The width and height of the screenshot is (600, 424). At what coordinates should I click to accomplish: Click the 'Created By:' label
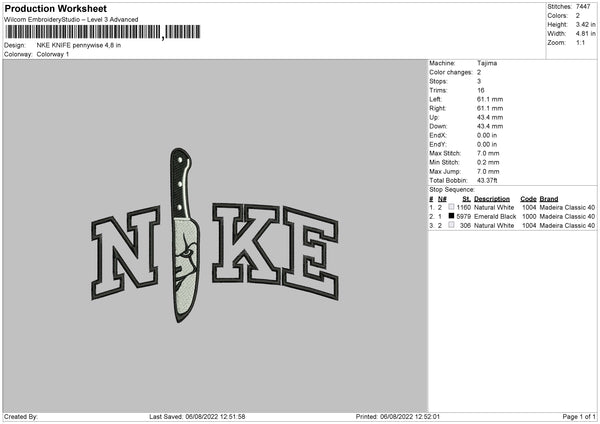(21, 417)
